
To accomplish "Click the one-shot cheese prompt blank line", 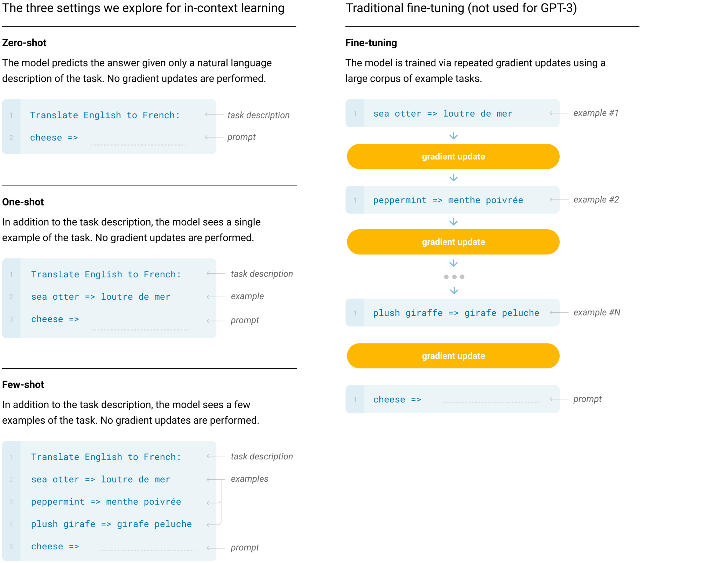I will 140,329.
